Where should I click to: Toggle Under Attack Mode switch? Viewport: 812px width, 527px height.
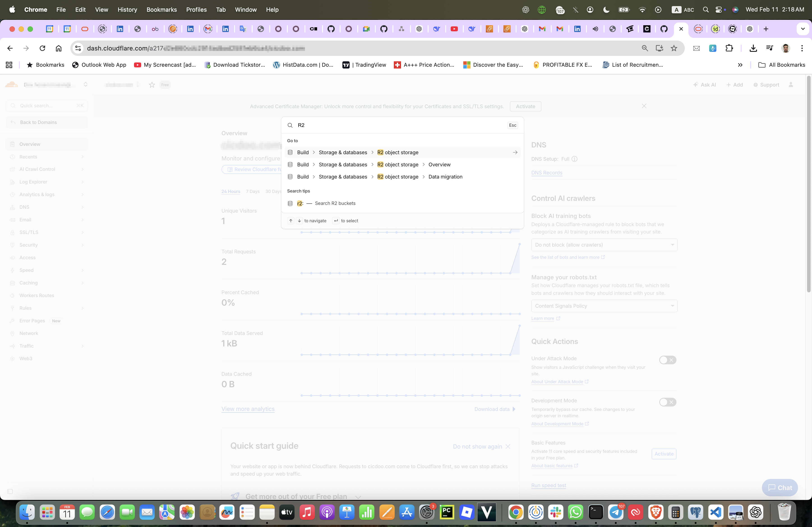point(667,360)
